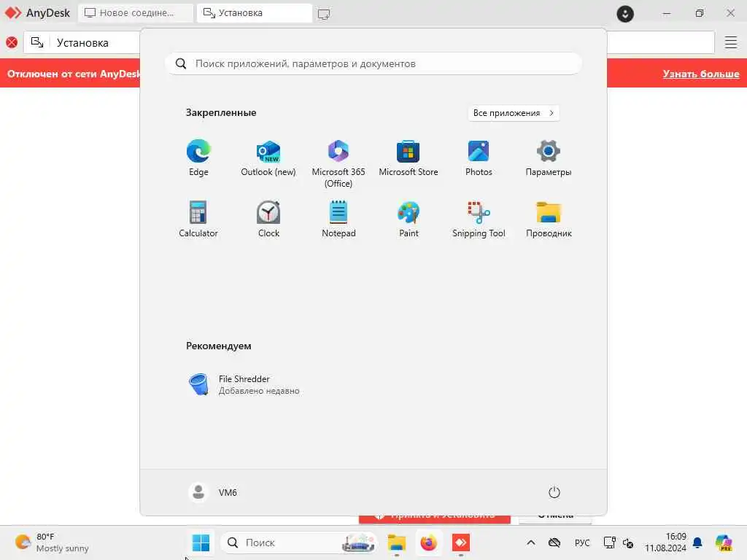Select the Установка tab in AnyDesk

(255, 13)
